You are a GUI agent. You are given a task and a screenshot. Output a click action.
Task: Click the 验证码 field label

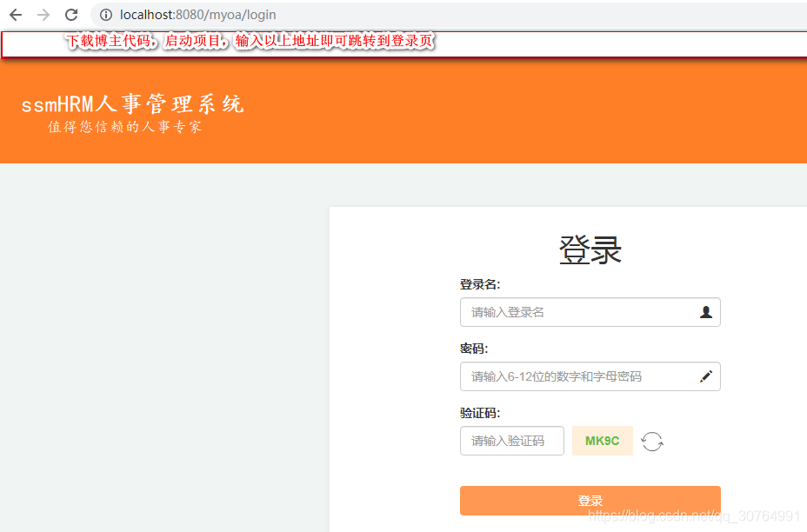point(478,415)
